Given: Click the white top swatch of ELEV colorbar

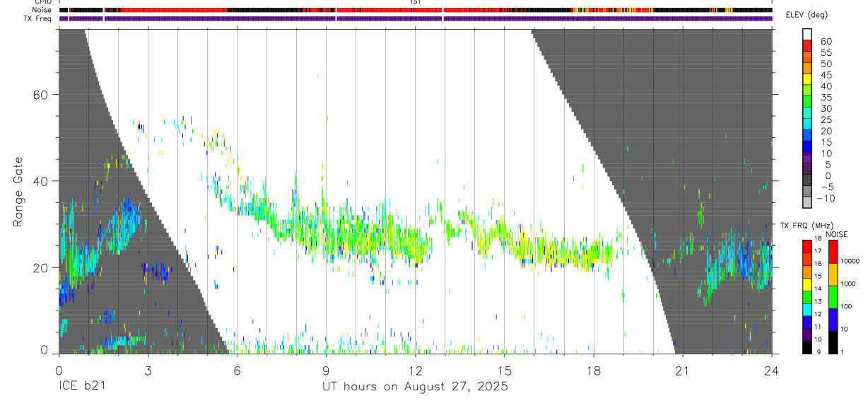Looking at the screenshot, I should (x=807, y=34).
